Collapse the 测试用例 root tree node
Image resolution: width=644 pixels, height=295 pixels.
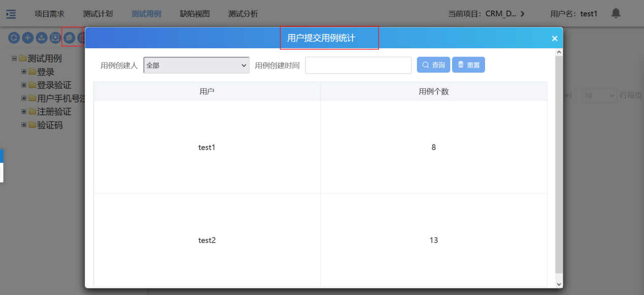[14, 58]
